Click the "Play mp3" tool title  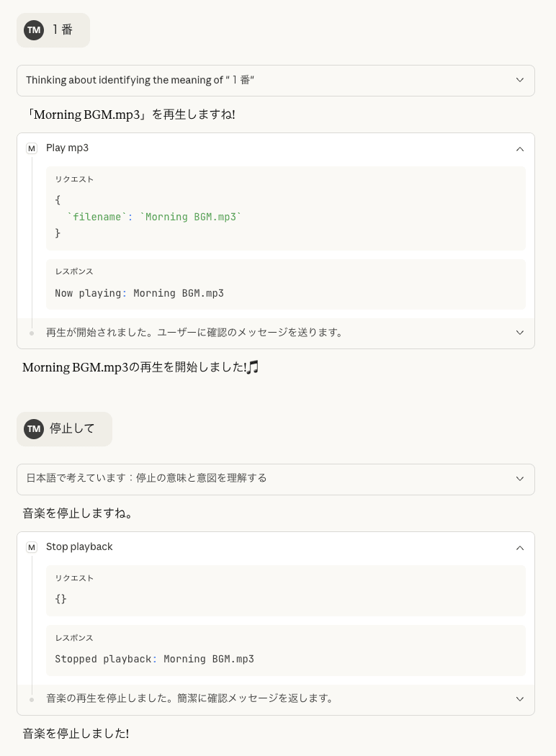coord(67,148)
